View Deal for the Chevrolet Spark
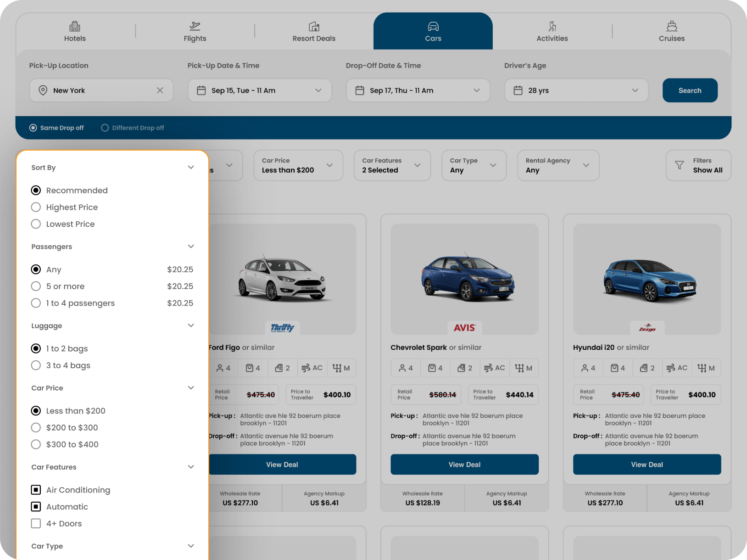The height and width of the screenshot is (560, 747). point(464,465)
